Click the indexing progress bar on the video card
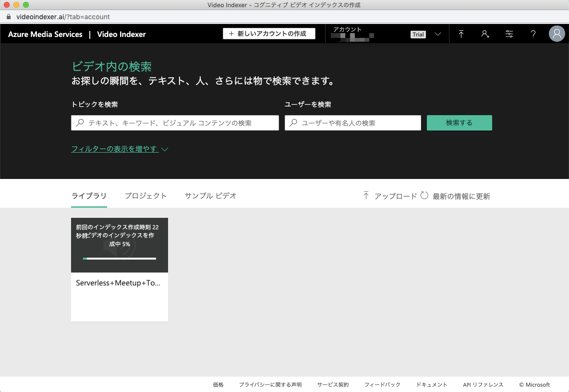Screen dimensions: 569x392 pos(119,259)
